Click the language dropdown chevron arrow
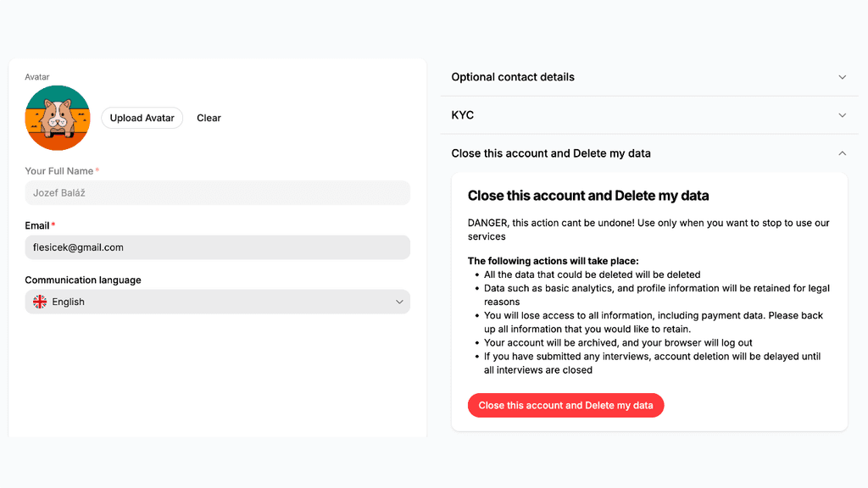Image resolution: width=868 pixels, height=488 pixels. [399, 302]
